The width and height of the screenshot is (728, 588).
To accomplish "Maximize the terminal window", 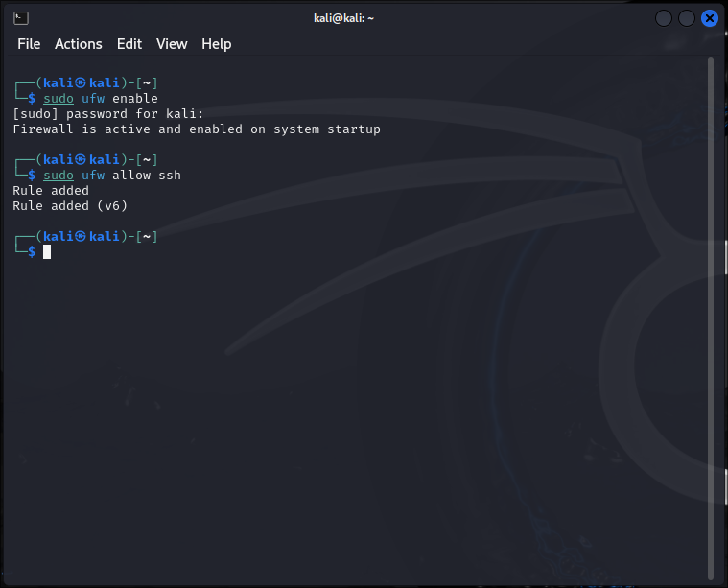I will pos(687,18).
